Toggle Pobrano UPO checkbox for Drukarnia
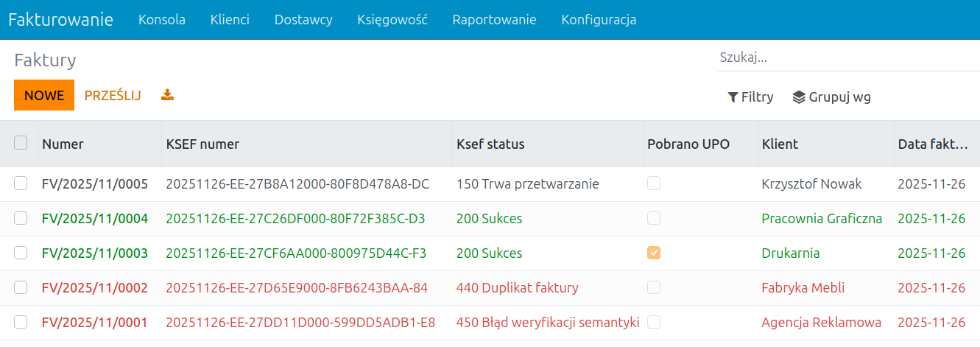 (654, 253)
